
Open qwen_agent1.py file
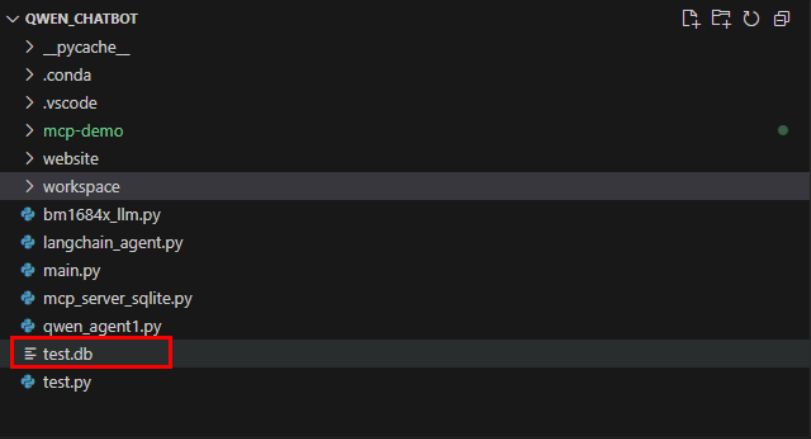click(x=102, y=326)
